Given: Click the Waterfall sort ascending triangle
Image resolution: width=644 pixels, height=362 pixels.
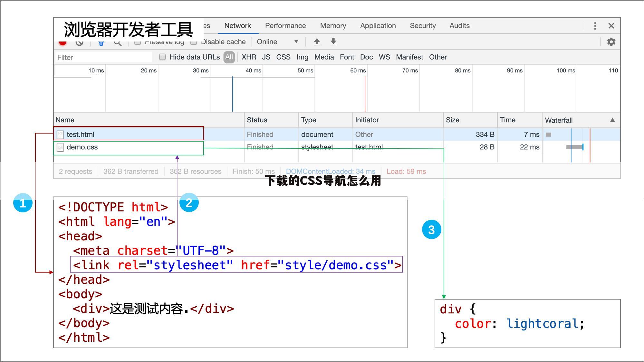Looking at the screenshot, I should tap(612, 120).
